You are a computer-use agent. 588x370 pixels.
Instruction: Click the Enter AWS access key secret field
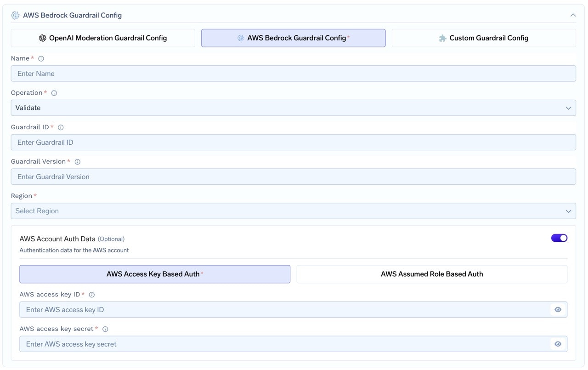pyautogui.click(x=293, y=344)
